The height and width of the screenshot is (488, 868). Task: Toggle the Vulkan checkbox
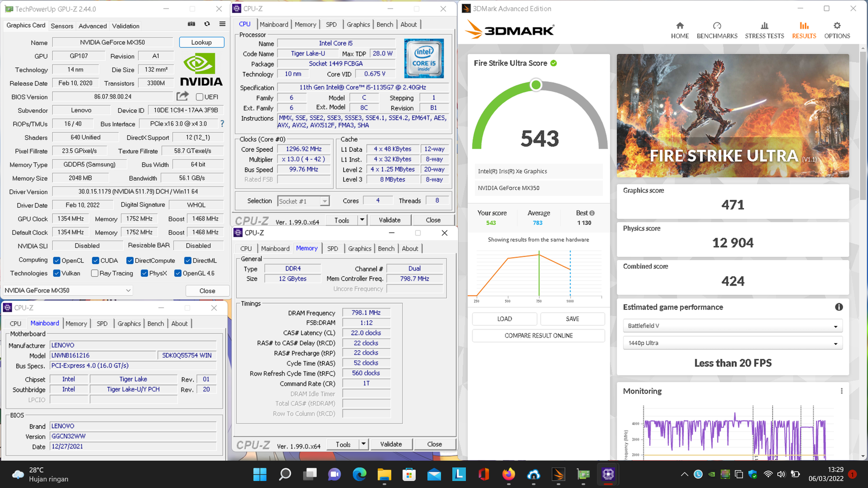point(57,273)
